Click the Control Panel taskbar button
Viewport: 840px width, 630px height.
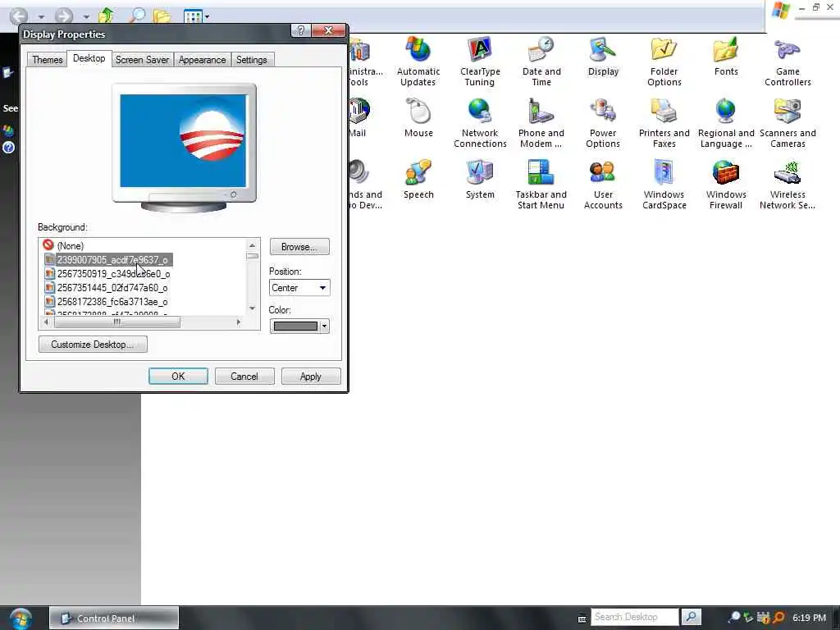click(x=114, y=618)
